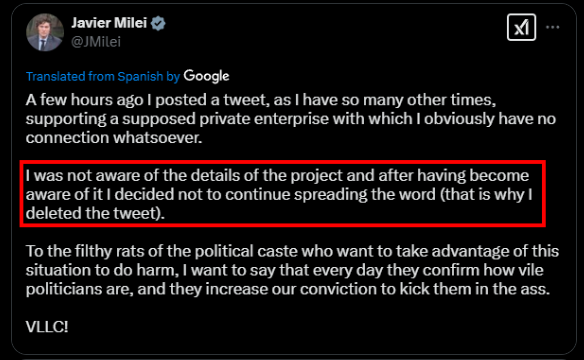Image resolution: width=584 pixels, height=360 pixels.
Task: Open the @JMilei handle link
Action: 96,42
